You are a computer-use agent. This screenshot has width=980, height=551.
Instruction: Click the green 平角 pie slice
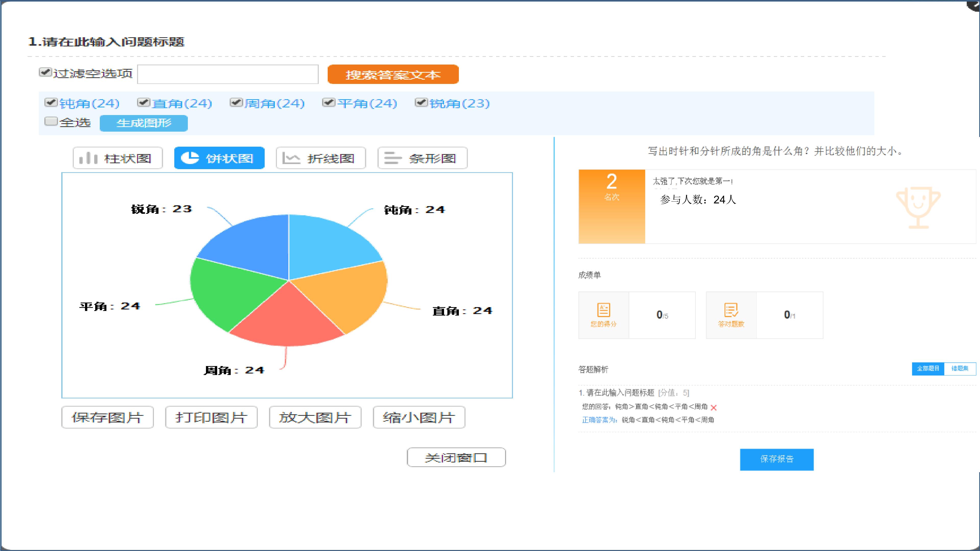[228, 293]
